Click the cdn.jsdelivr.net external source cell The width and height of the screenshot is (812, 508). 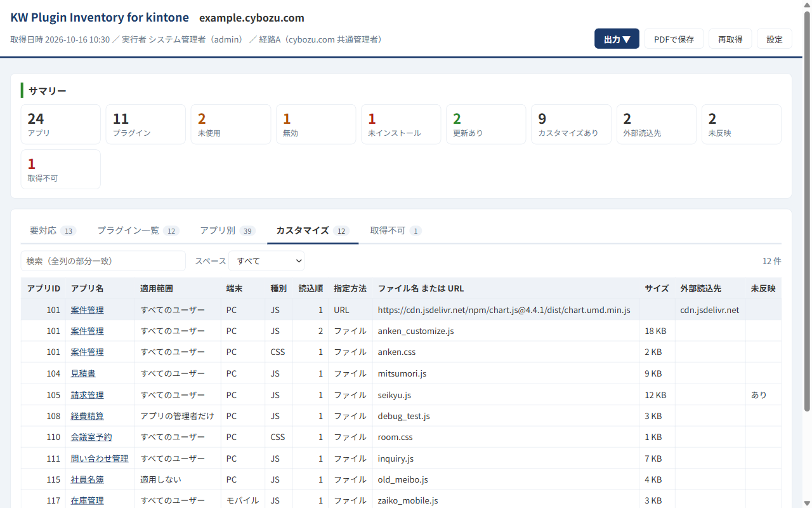[x=710, y=310]
